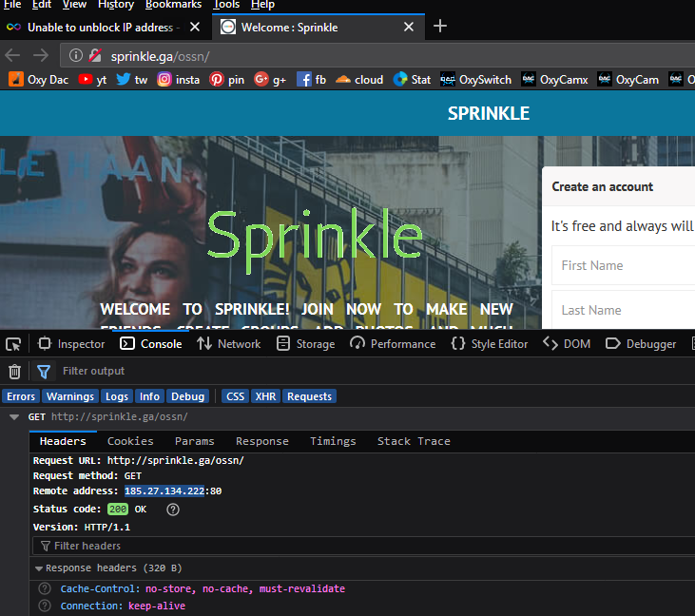Click the Filter output field
The width and height of the screenshot is (695, 616).
coord(375,372)
